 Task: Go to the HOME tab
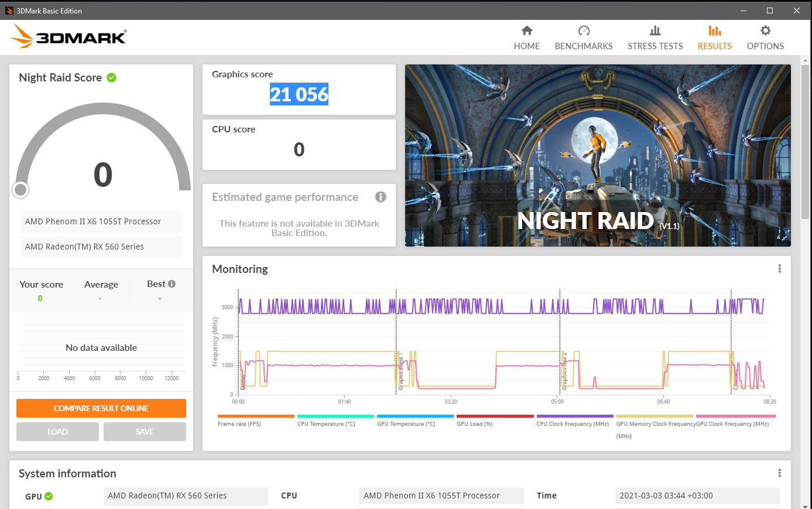526,38
